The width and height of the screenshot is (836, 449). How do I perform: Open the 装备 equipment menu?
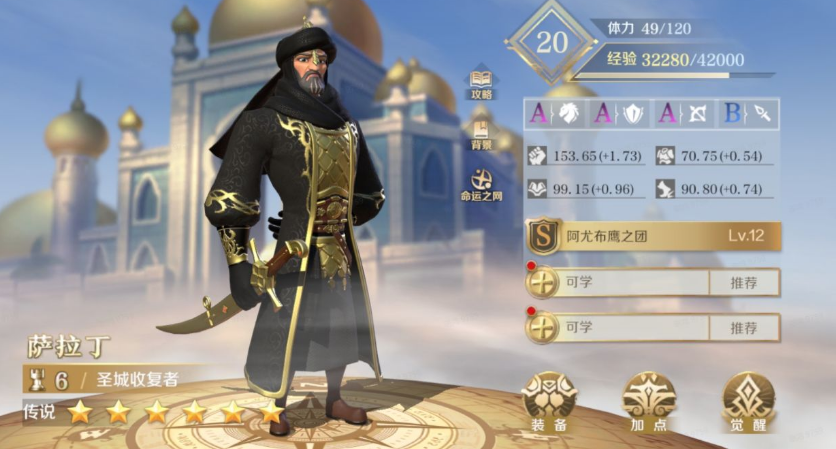[549, 403]
